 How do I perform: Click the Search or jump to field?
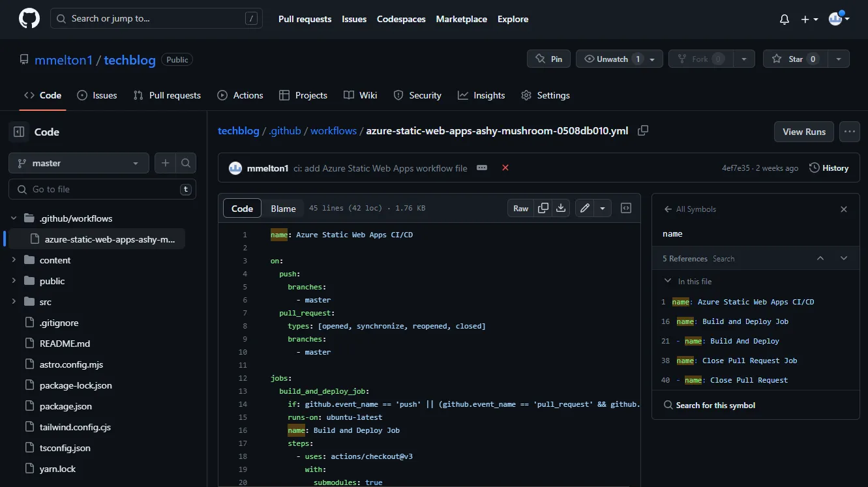coord(157,19)
